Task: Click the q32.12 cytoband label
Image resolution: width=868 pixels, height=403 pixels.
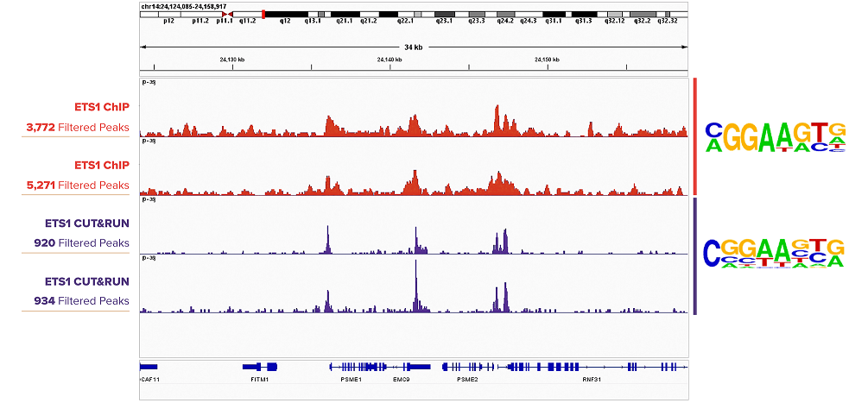Action: 615,21
